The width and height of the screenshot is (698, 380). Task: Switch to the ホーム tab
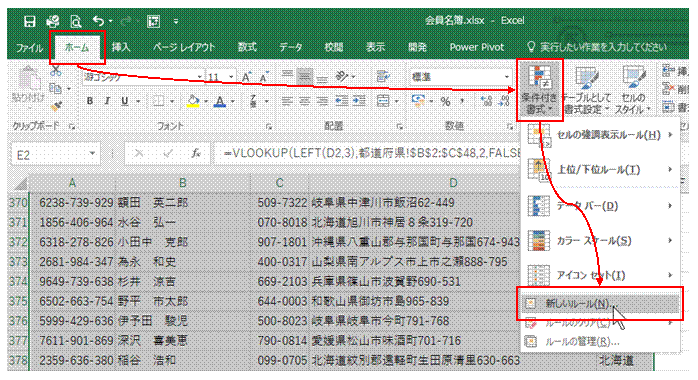click(77, 47)
